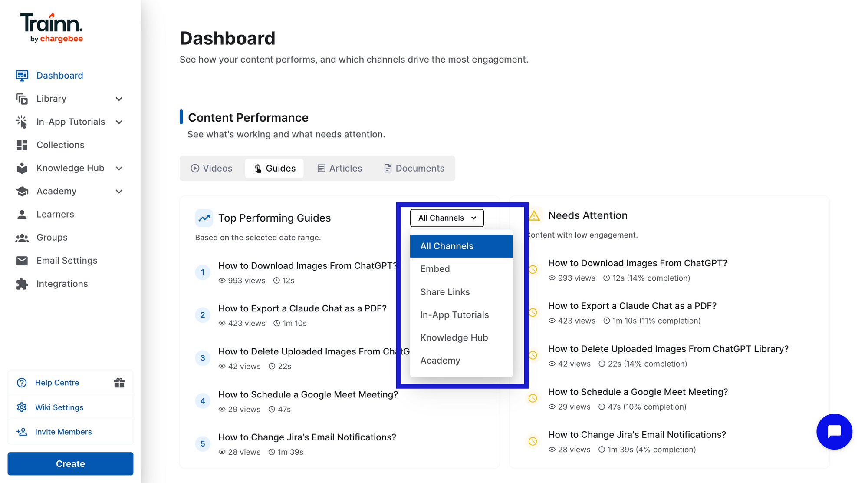Click '1m 39s (4% completion)' text
This screenshot has height=483, width=868.
coord(651,450)
